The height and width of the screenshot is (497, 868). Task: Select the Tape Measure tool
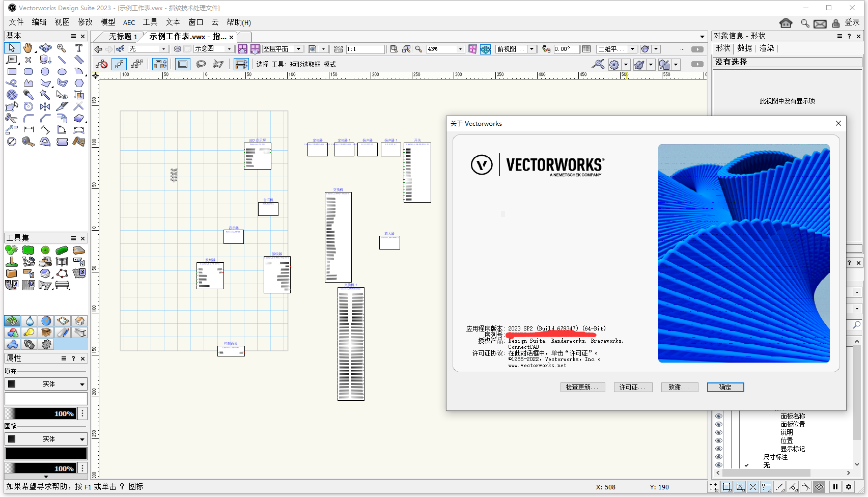27,142
